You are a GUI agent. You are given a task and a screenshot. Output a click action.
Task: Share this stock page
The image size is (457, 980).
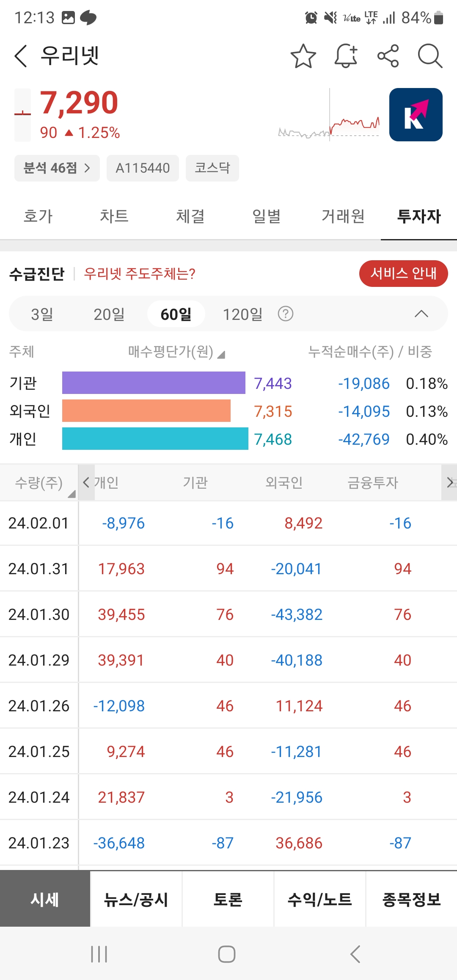pos(388,56)
